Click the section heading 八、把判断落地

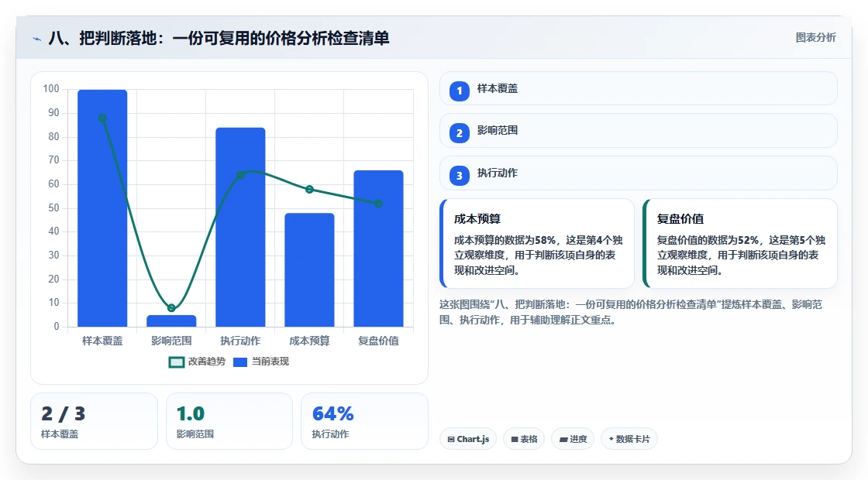click(x=219, y=38)
